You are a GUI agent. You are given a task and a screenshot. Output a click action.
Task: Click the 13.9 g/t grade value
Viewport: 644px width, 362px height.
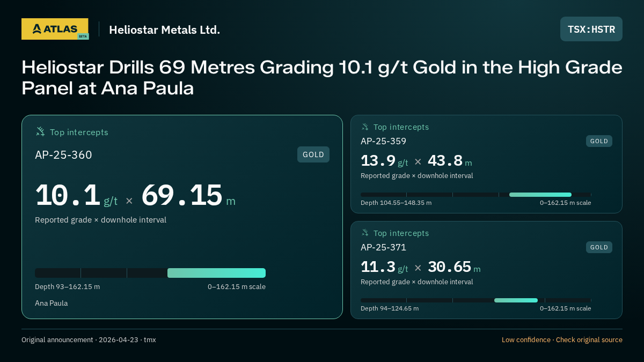[384, 161]
